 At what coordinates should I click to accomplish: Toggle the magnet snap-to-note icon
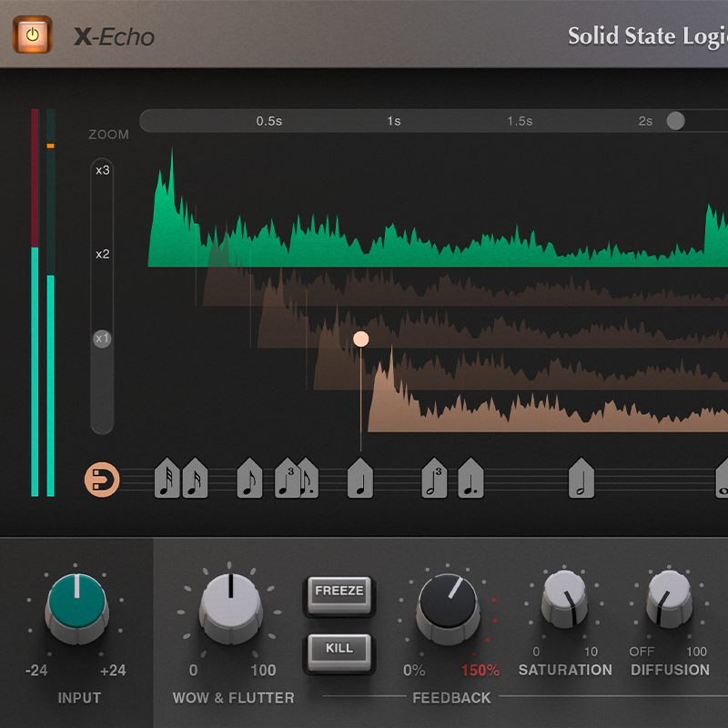tap(101, 479)
